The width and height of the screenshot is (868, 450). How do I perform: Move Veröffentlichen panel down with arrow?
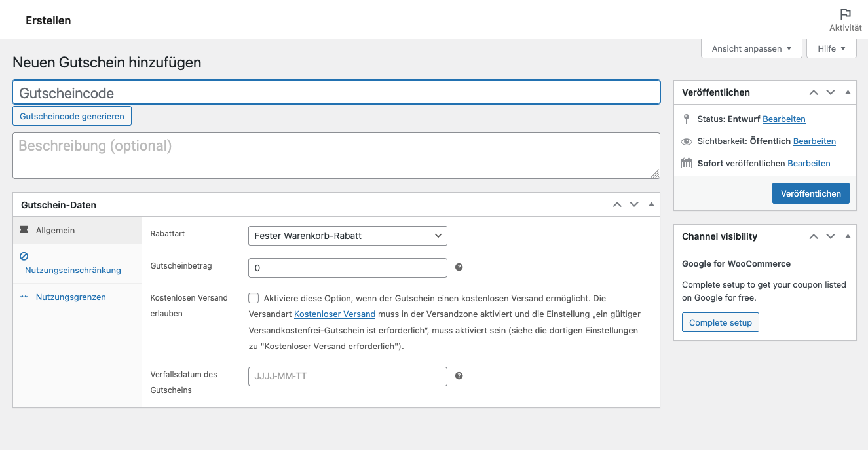pos(831,92)
